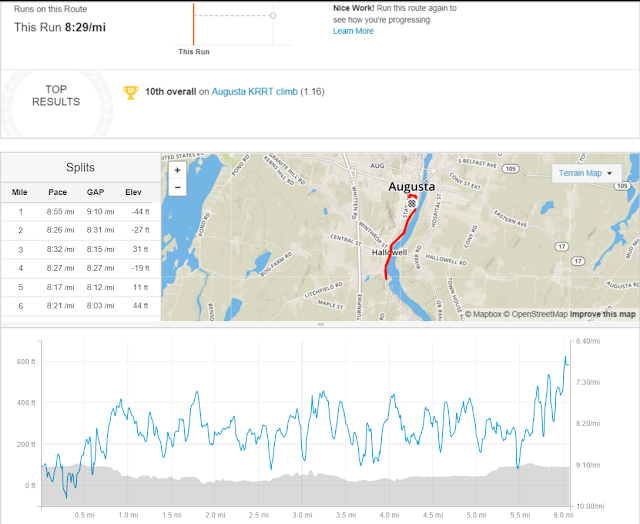Select the Mile 3 split row
The image size is (640, 524).
[x=80, y=248]
